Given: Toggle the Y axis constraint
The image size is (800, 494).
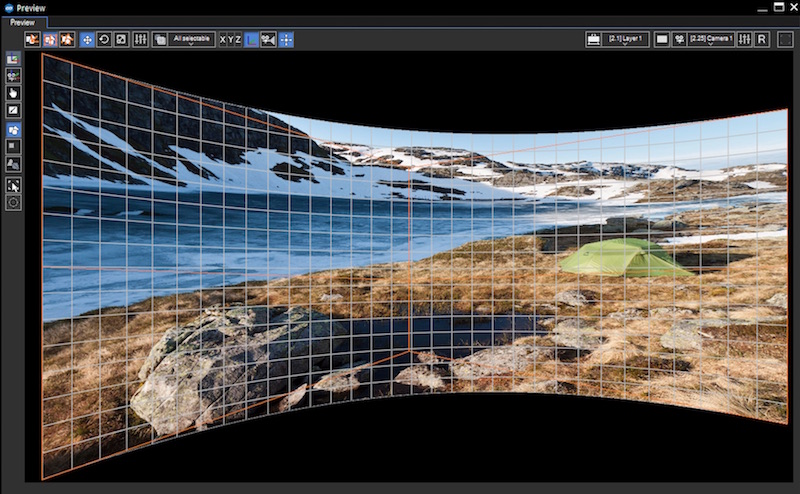Looking at the screenshot, I should tap(231, 39).
